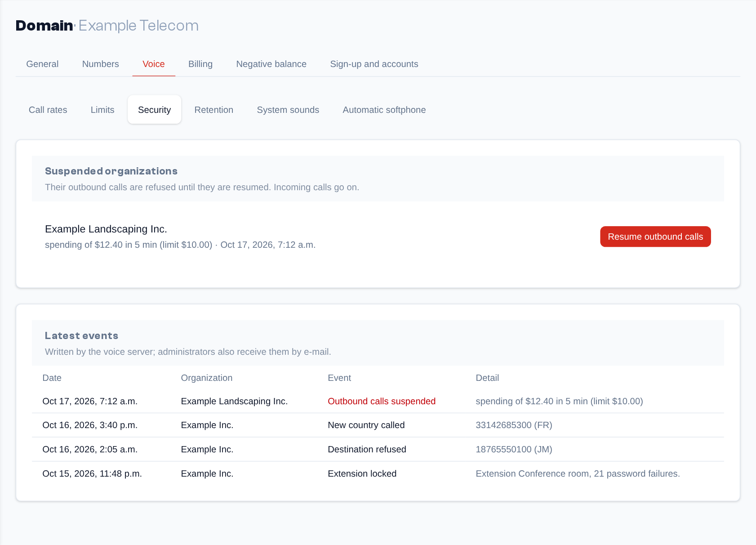Open the Limits sub-tab
The width and height of the screenshot is (756, 545).
[102, 110]
